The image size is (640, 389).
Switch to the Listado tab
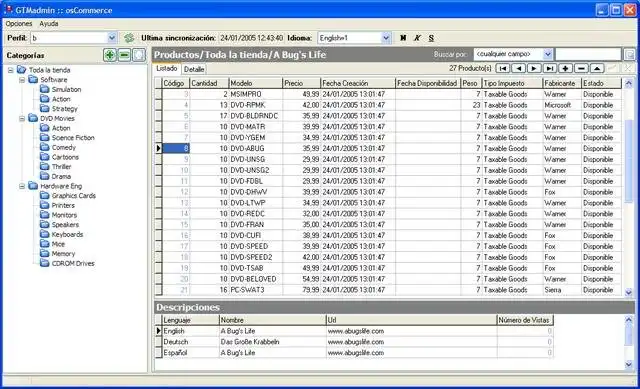pyautogui.click(x=167, y=68)
